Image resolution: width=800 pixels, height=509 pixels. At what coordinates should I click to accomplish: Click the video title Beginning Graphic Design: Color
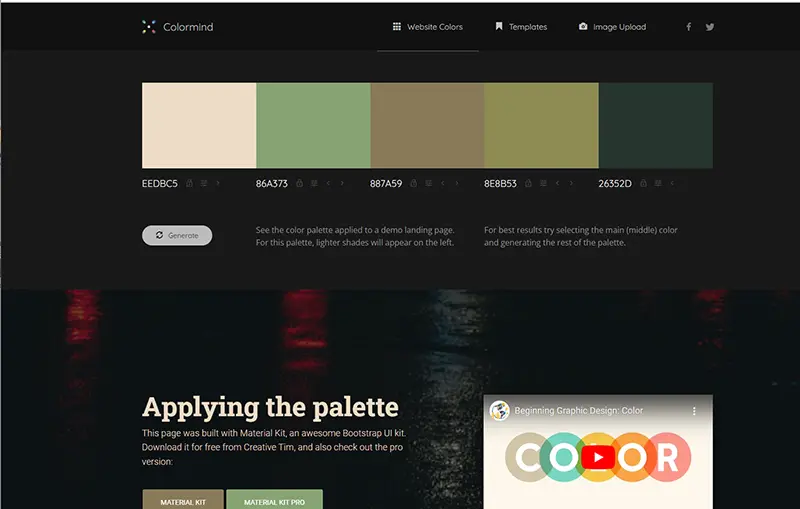click(579, 411)
